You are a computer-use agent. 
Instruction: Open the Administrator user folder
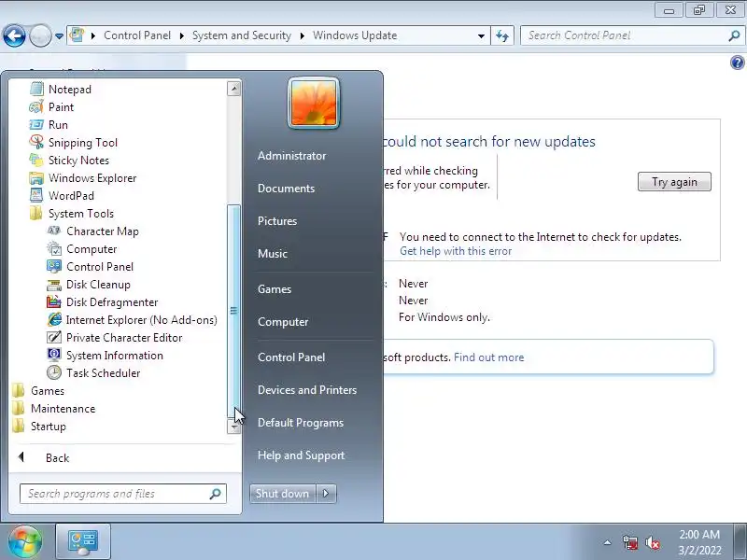click(x=291, y=156)
